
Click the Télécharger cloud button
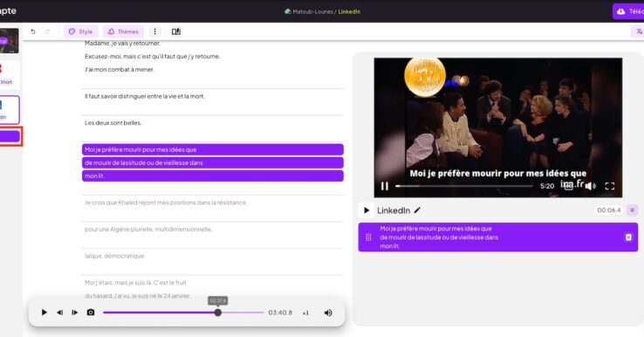pos(628,11)
